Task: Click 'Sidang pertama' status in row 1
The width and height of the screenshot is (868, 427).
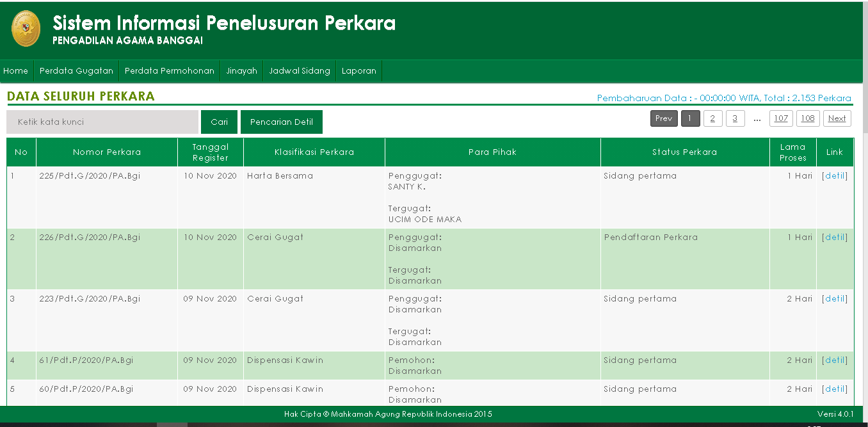Action: tap(640, 175)
